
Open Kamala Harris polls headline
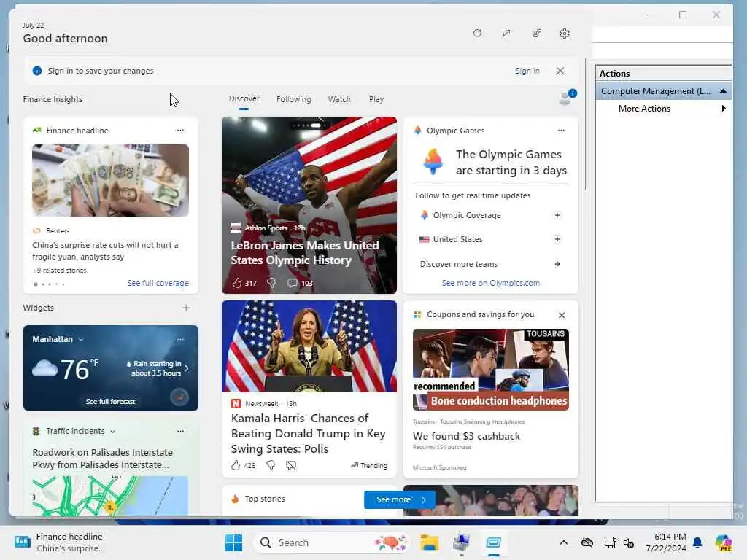click(309, 433)
